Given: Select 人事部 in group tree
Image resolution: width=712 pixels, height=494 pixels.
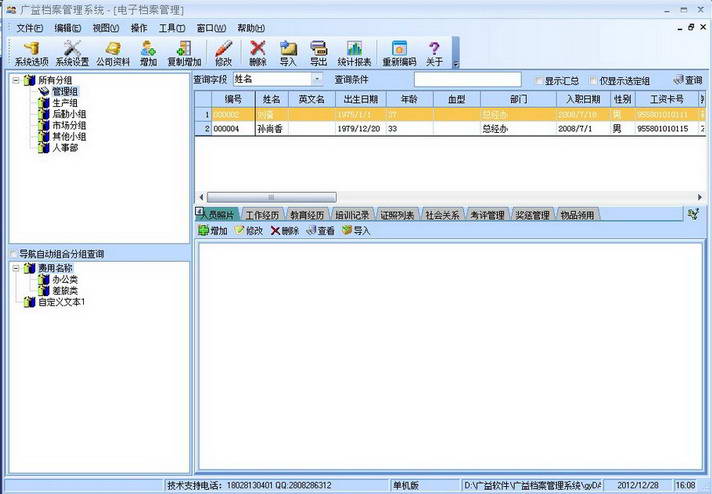Looking at the screenshot, I should tap(65, 148).
